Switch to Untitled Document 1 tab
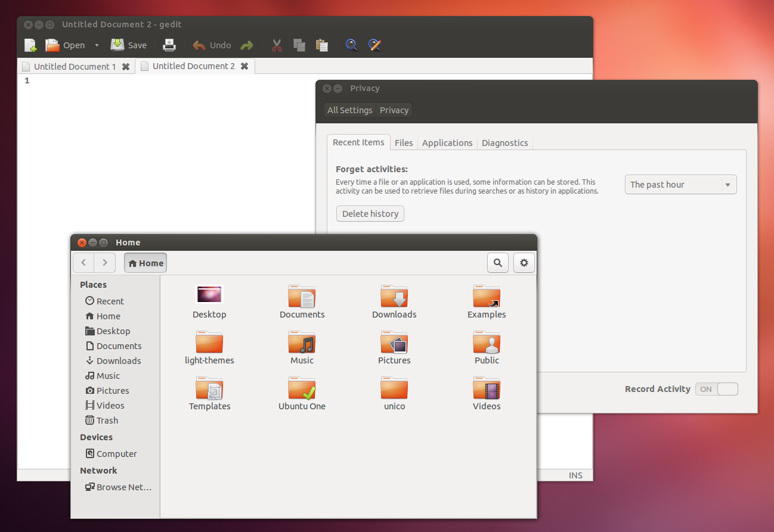Viewport: 774px width, 532px height. [75, 67]
